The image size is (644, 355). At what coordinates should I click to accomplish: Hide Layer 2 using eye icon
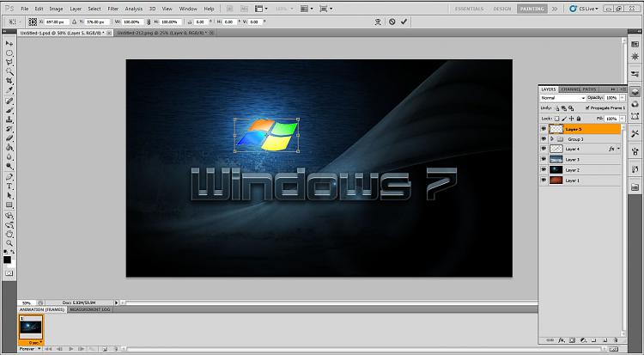[544, 169]
